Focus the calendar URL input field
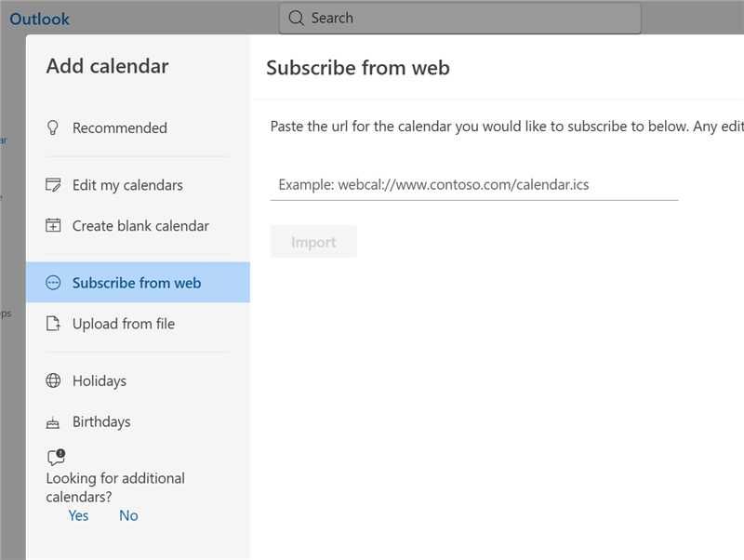744x560 pixels. [473, 184]
